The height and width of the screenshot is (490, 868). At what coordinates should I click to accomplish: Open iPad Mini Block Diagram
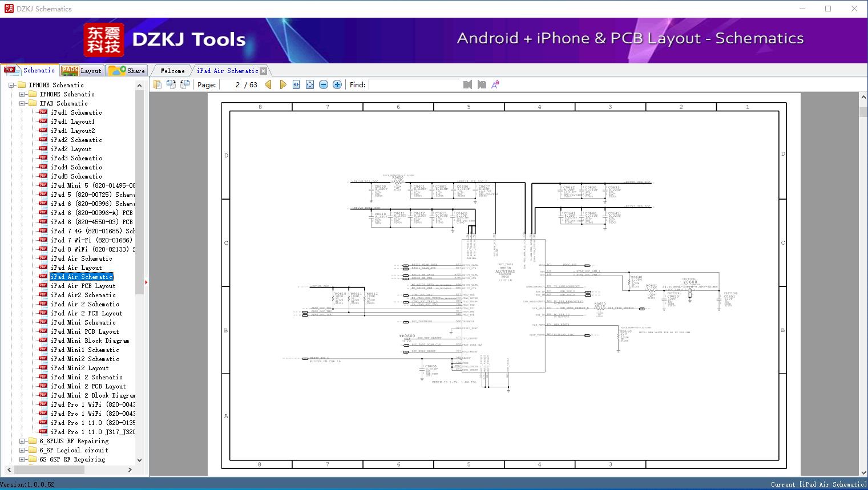pyautogui.click(x=90, y=341)
